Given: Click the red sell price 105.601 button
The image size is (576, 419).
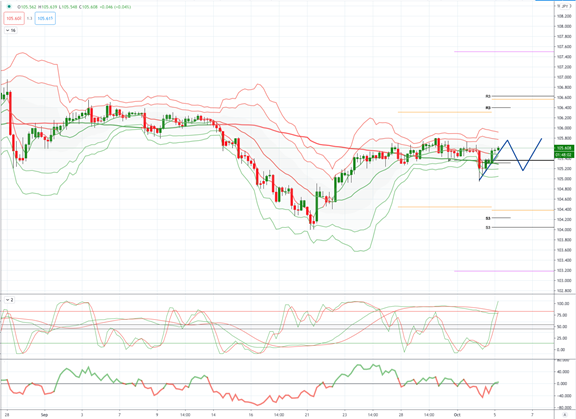Looking at the screenshot, I should (x=14, y=18).
